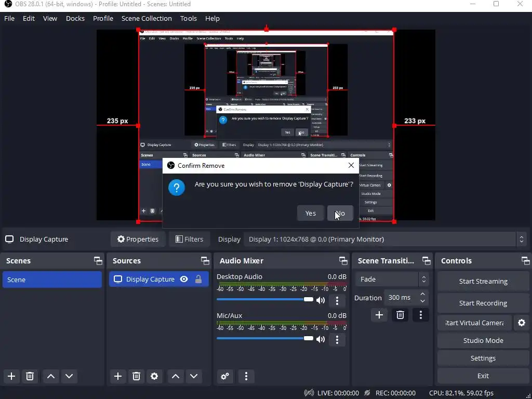Open the Docks menu

pos(75,18)
